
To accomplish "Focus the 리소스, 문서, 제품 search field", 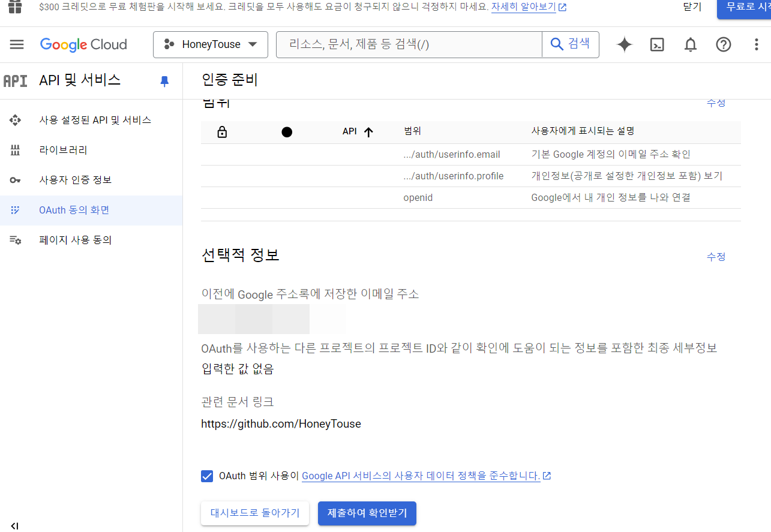I will (x=409, y=44).
